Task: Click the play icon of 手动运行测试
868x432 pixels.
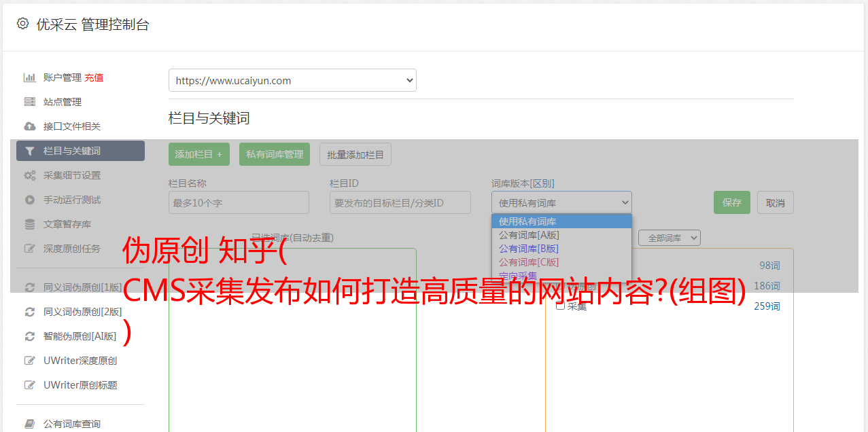Action: (29, 200)
